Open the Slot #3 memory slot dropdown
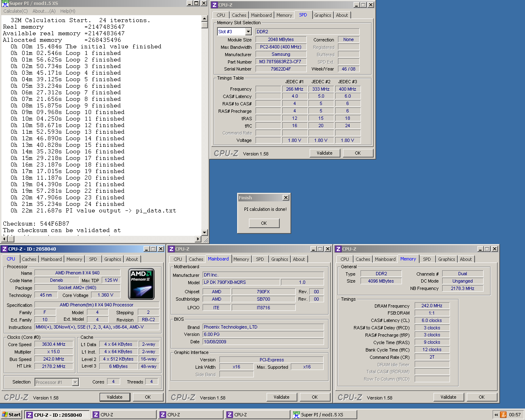 tap(248, 32)
